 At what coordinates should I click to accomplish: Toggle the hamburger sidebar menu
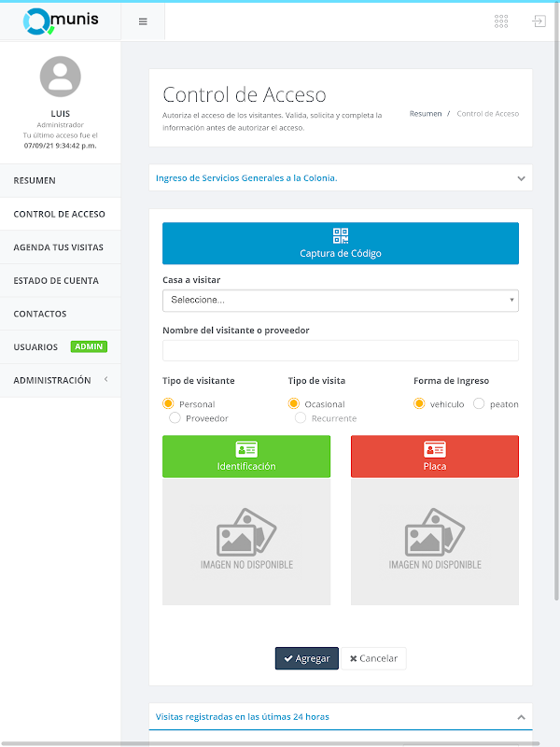click(x=143, y=21)
